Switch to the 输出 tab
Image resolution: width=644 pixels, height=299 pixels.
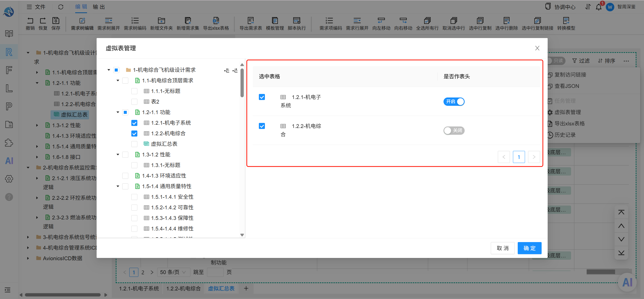point(99,7)
